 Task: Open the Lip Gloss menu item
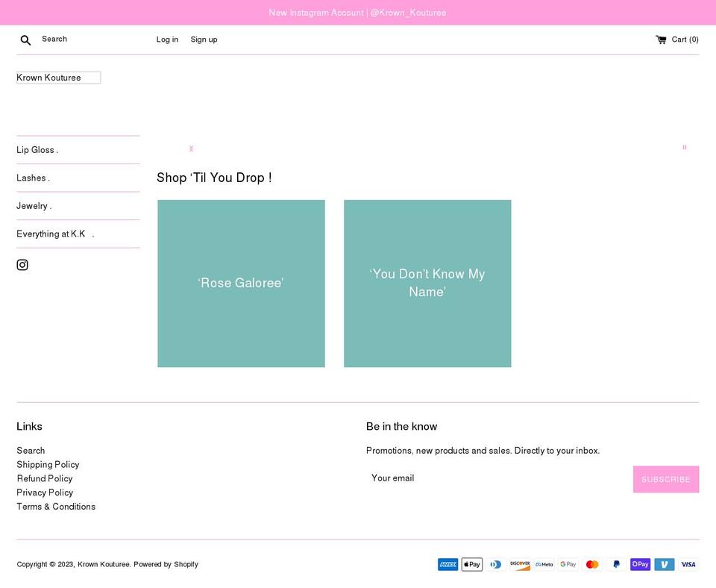point(37,150)
